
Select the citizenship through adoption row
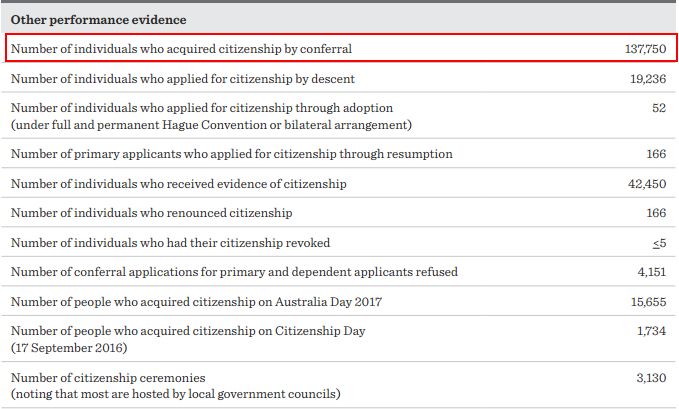click(339, 116)
